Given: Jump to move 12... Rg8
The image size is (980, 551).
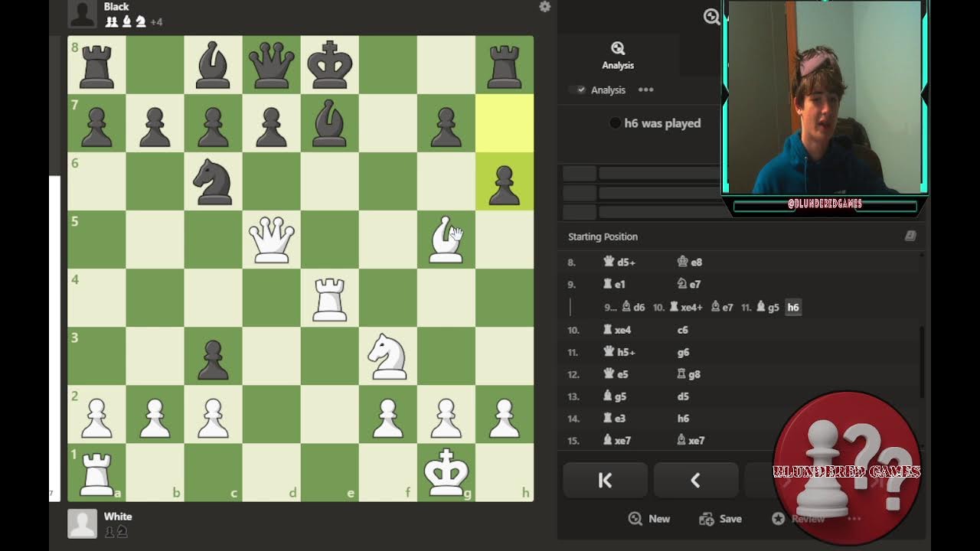Looking at the screenshot, I should (x=689, y=374).
